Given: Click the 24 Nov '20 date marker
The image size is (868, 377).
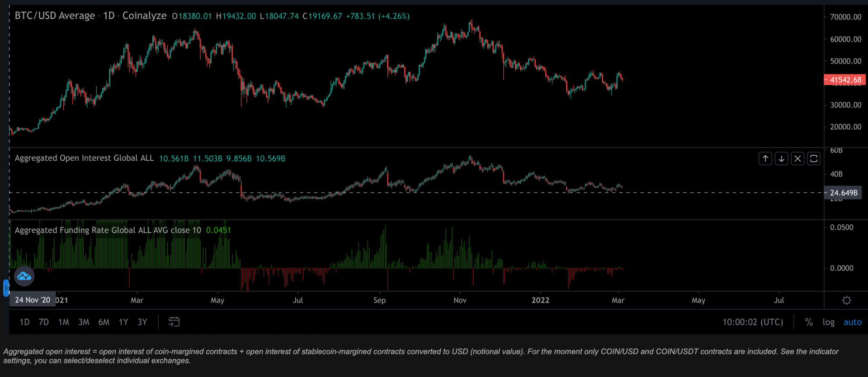Looking at the screenshot, I should [33, 300].
